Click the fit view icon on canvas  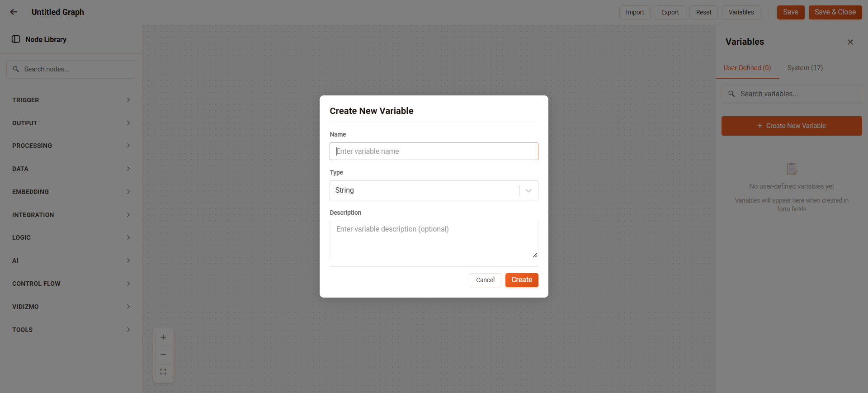(163, 372)
